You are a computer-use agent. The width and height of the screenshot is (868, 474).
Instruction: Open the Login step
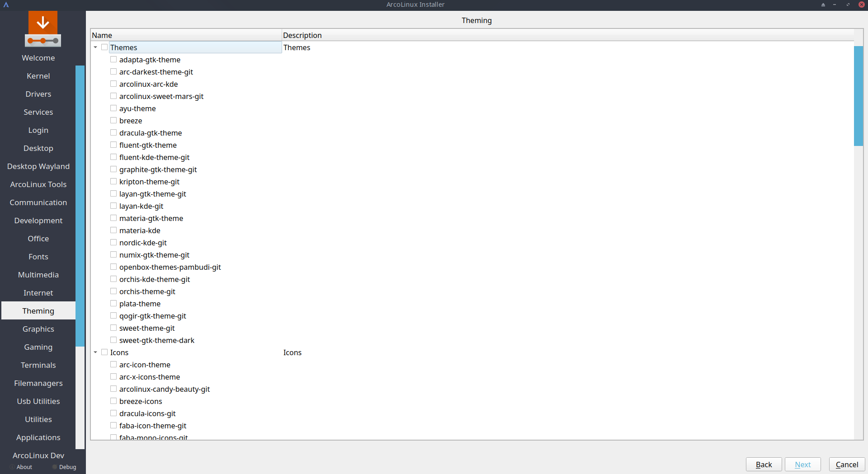click(x=38, y=130)
